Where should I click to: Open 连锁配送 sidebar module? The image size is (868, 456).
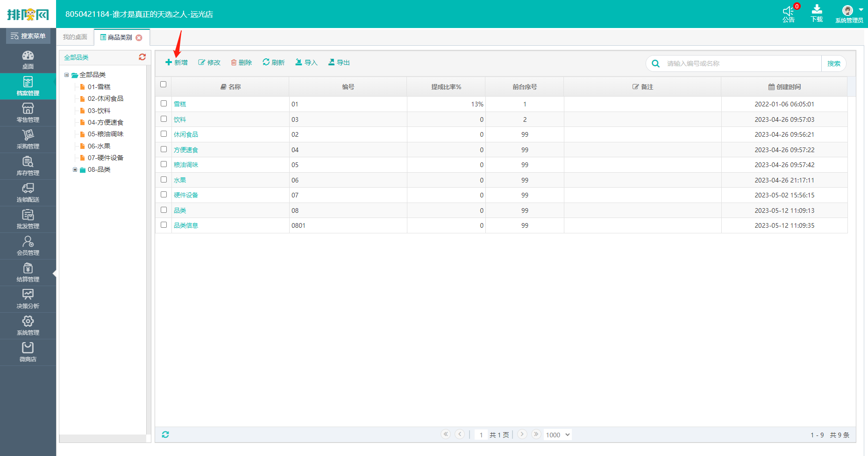28,193
